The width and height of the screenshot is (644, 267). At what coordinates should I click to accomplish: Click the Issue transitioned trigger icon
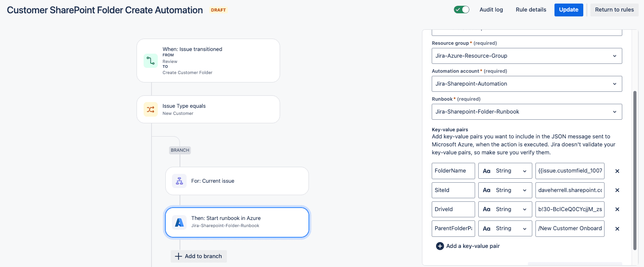click(151, 61)
